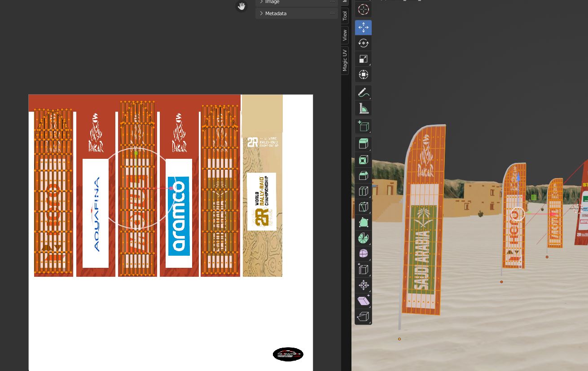This screenshot has height=371, width=588.
Task: Select the Measure ruler tool
Action: coord(364,109)
